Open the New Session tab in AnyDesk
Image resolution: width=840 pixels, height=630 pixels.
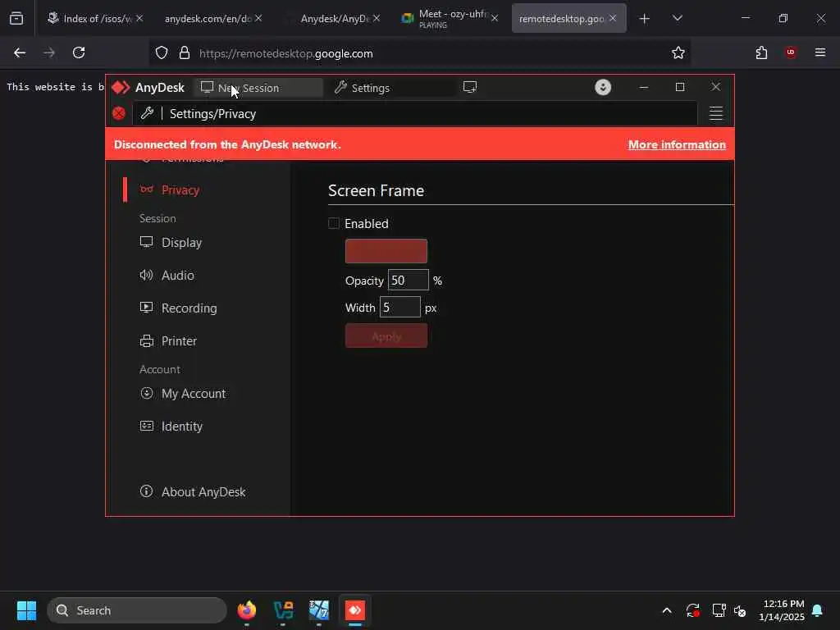click(x=258, y=88)
